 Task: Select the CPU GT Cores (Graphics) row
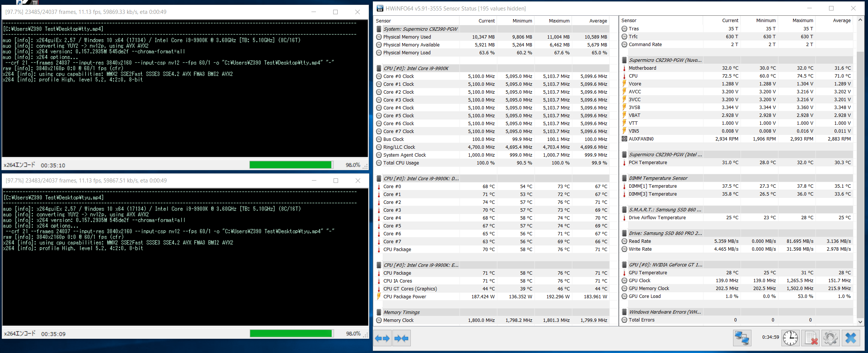(492, 289)
